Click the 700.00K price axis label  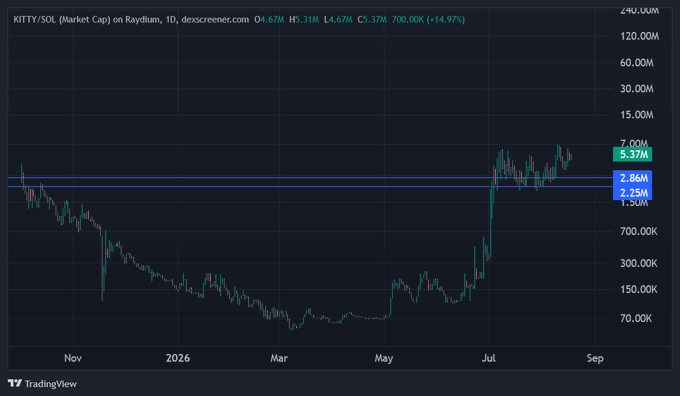[x=639, y=232]
